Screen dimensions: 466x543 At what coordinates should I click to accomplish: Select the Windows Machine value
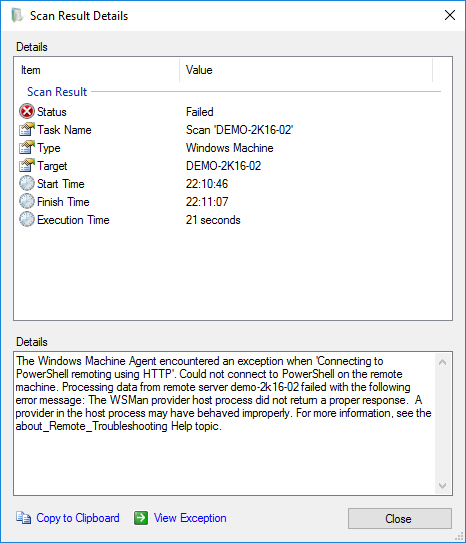pyautogui.click(x=230, y=148)
